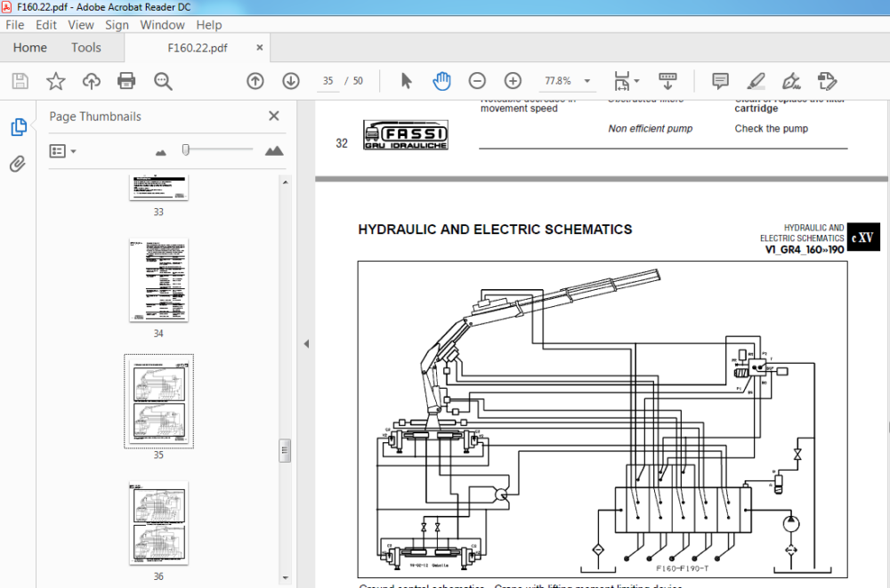Open the Window menu

pos(162,25)
